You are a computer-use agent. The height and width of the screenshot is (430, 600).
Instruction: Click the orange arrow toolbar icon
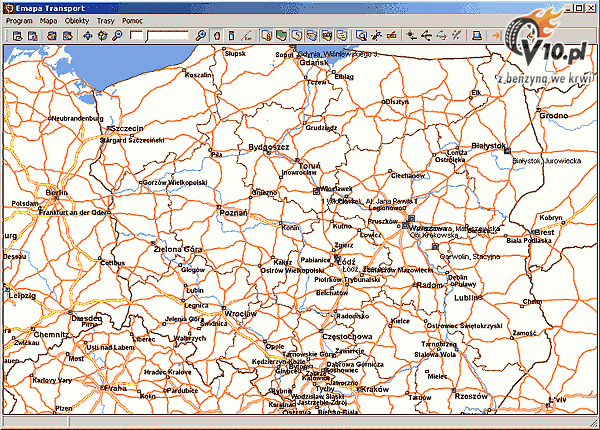point(497,36)
